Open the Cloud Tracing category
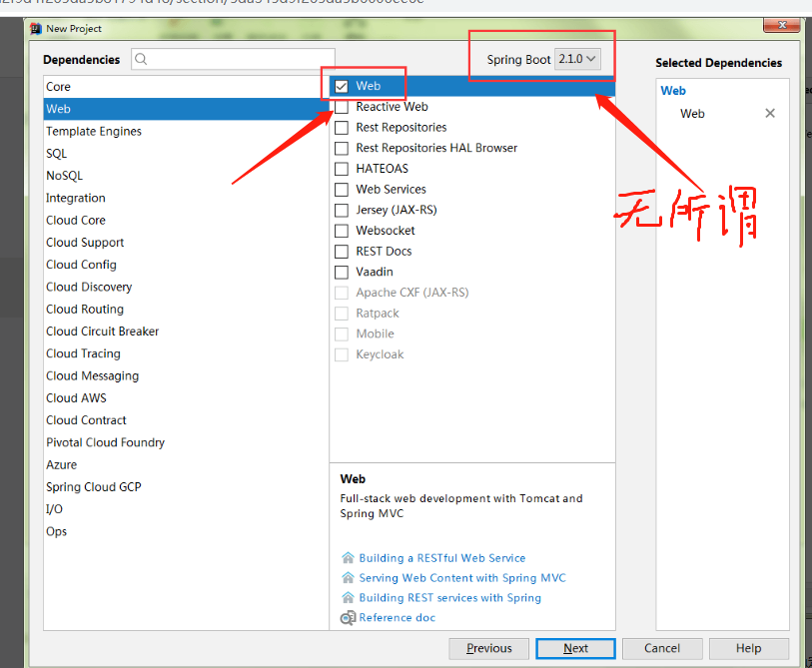Image resolution: width=812 pixels, height=668 pixels. (x=186, y=353)
